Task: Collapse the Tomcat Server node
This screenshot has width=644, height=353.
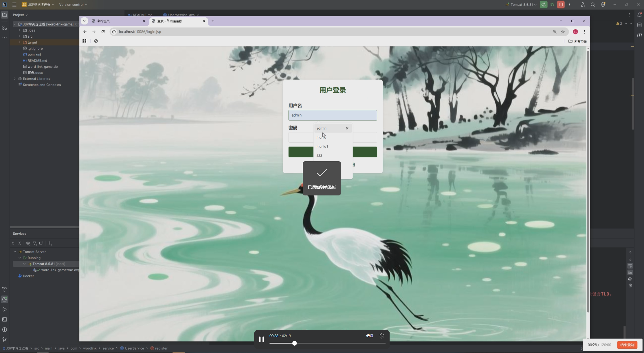Action: 15,252
